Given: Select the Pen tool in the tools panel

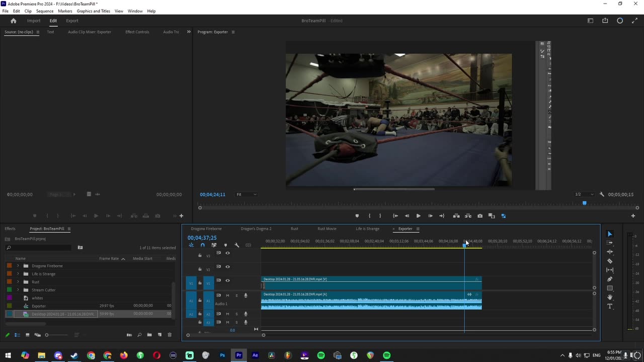Looking at the screenshot, I should [x=610, y=279].
